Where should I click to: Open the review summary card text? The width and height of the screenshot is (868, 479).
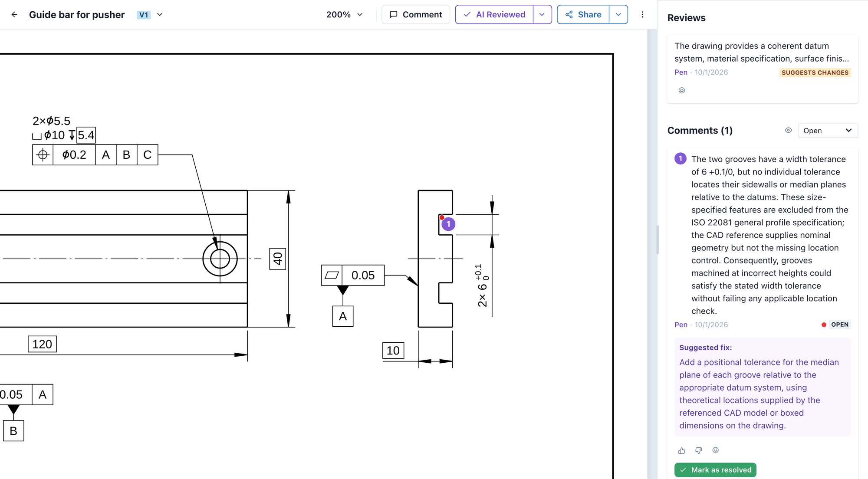[762, 52]
